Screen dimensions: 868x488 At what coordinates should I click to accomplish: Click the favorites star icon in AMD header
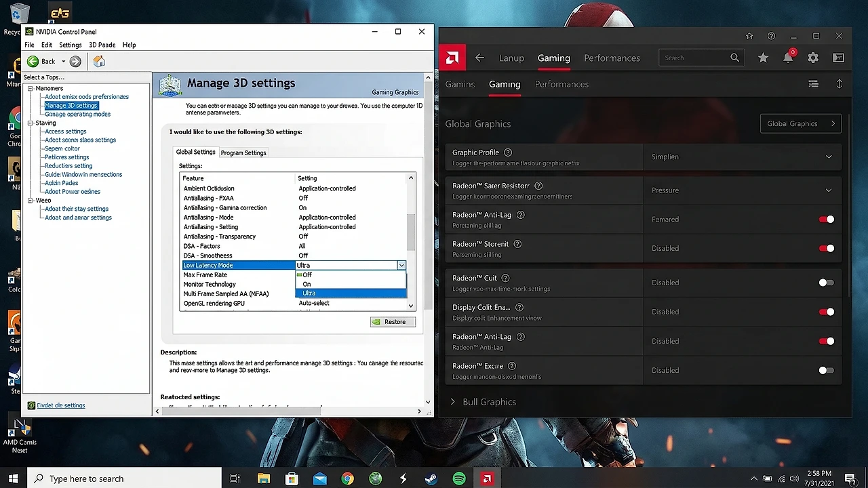pyautogui.click(x=763, y=58)
